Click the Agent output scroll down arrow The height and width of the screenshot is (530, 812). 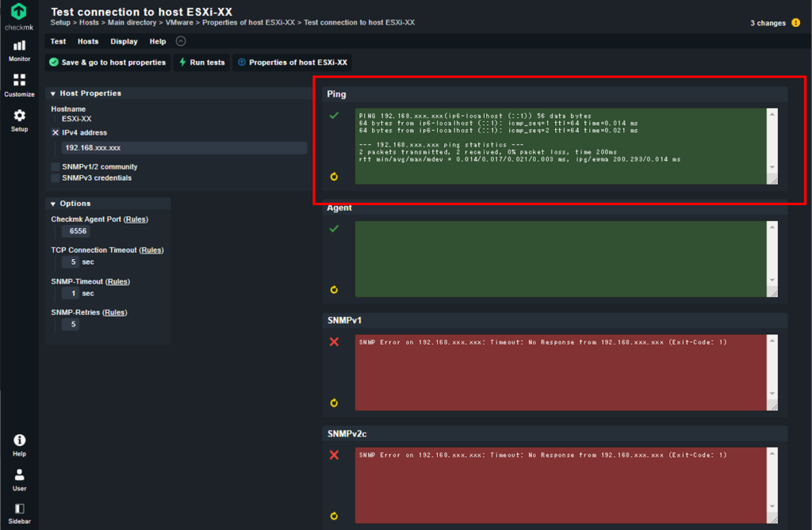[x=772, y=280]
